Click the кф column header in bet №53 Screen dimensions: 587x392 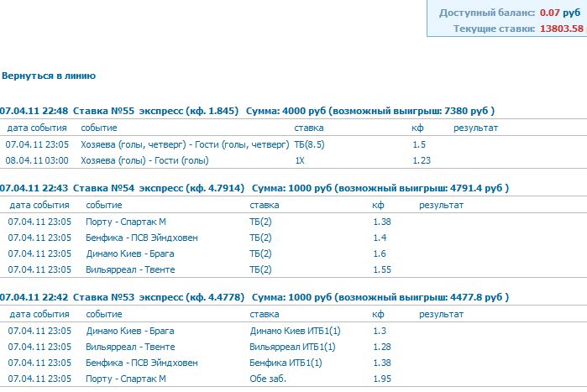[378, 315]
